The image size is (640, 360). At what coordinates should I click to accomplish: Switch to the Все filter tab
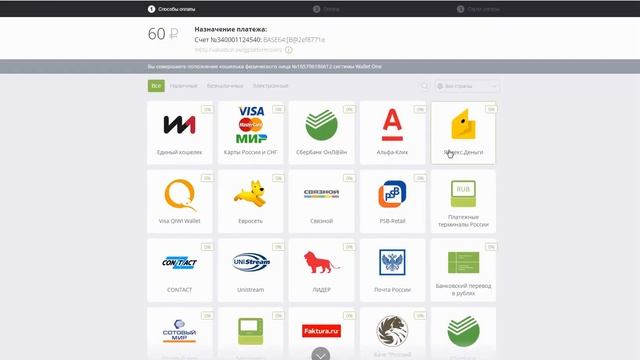[156, 86]
